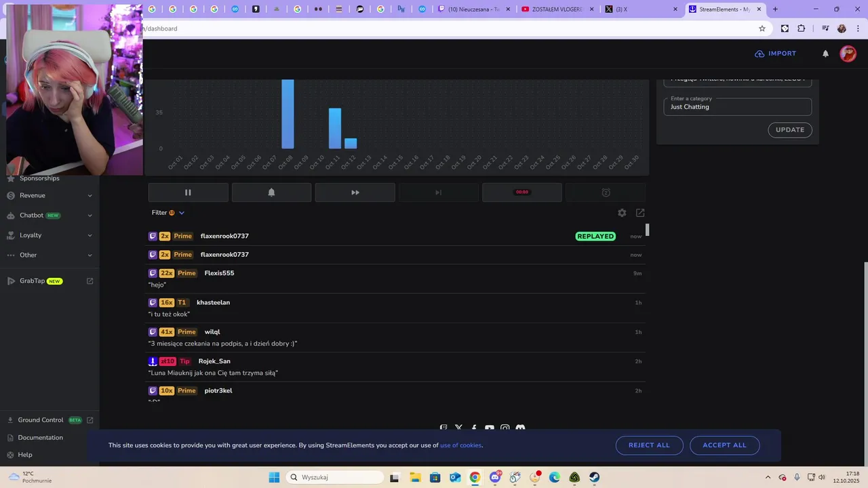Close the StreamElements tab

(x=759, y=9)
